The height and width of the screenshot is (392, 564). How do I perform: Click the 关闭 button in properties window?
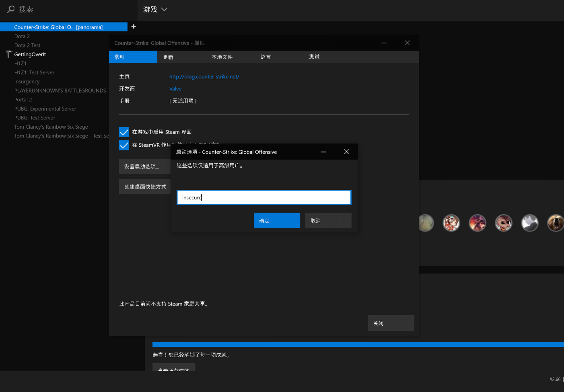[x=391, y=323]
